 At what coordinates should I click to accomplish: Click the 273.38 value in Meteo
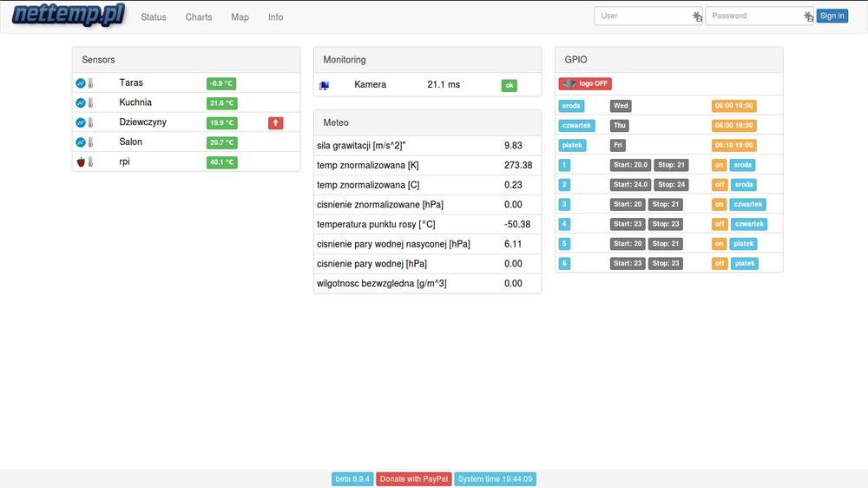(x=518, y=165)
